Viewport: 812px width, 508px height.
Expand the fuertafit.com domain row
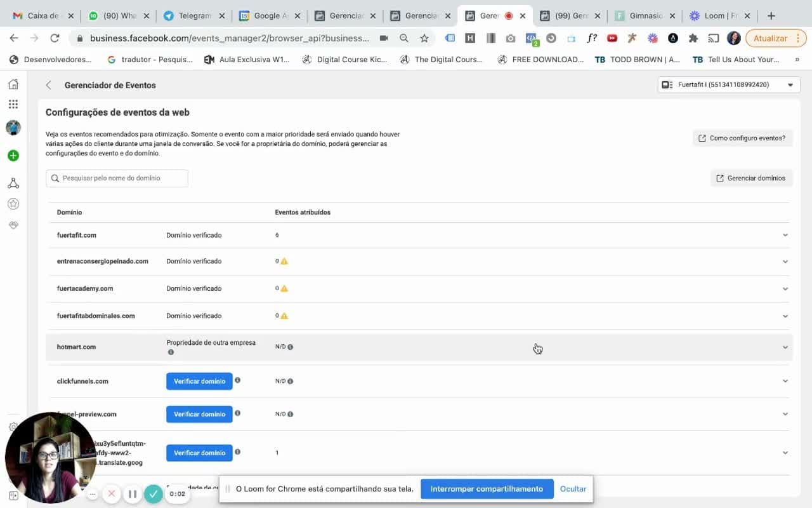tap(785, 235)
